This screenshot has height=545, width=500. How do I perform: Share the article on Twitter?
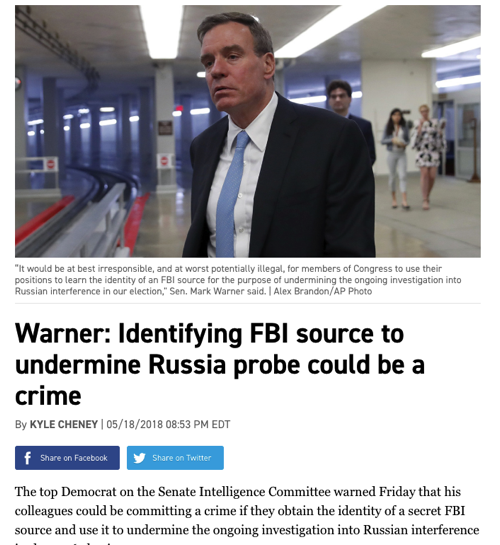[175, 458]
